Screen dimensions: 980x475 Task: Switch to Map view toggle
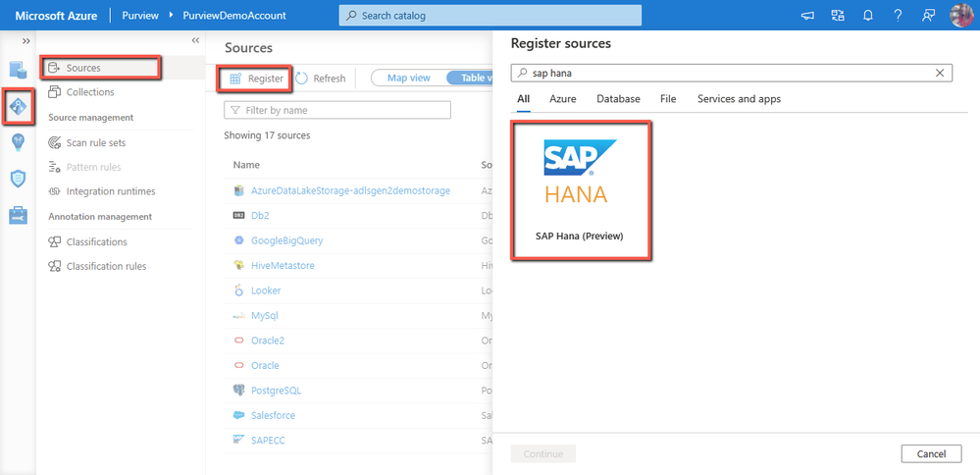tap(409, 79)
